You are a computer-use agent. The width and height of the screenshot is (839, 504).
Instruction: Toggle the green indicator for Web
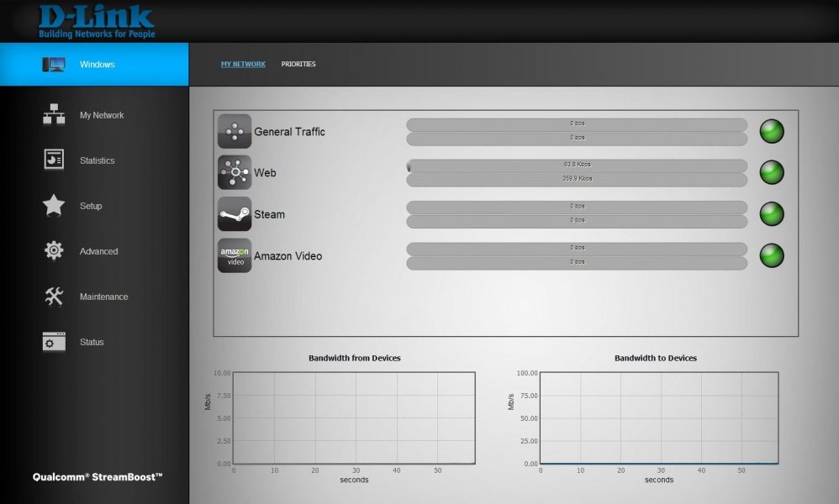coord(771,172)
